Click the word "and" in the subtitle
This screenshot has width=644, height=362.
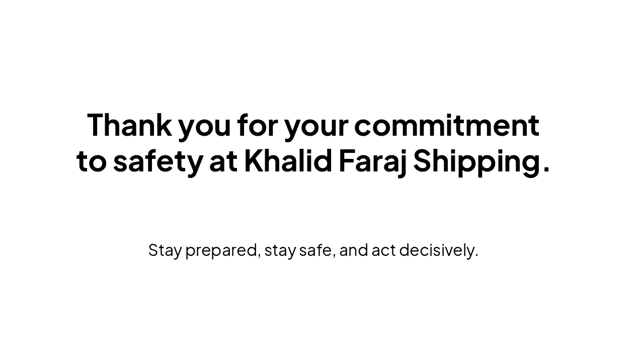pyautogui.click(x=354, y=250)
